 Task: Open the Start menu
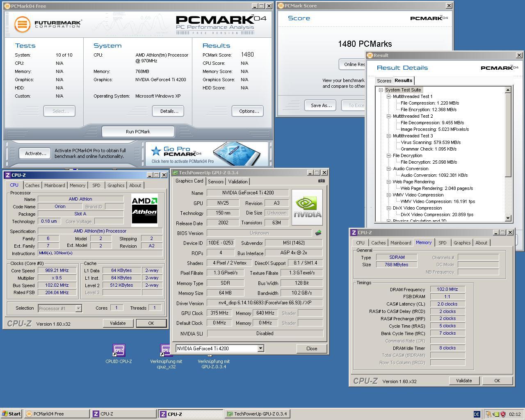click(x=11, y=414)
